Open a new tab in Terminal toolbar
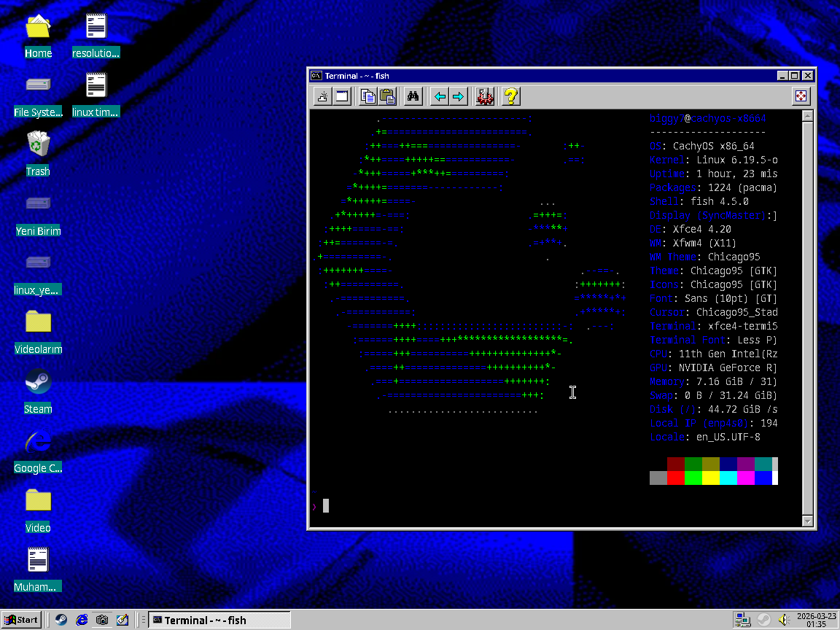Viewport: 840px width, 630px height. pos(323,96)
